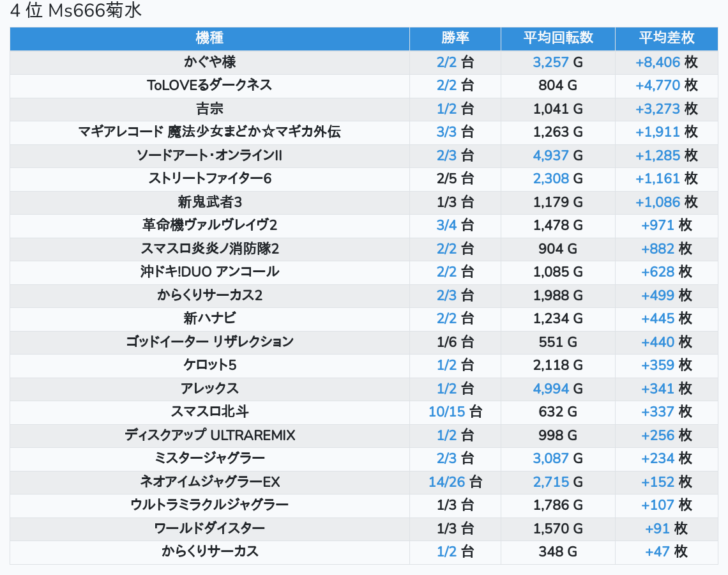Click the +1,285 枚 average difference
Screen dimensions: 728x575
pyautogui.click(x=666, y=156)
